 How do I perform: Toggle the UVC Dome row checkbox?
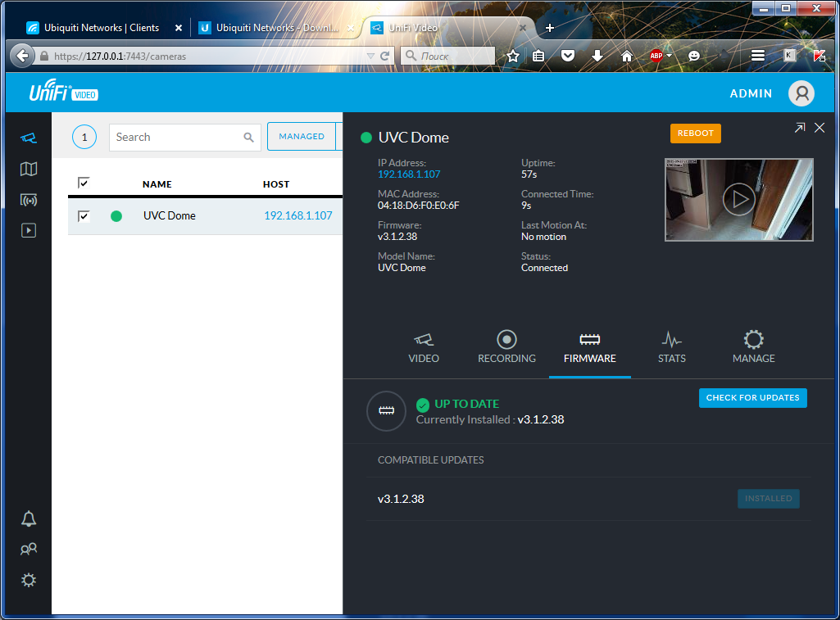(84, 216)
